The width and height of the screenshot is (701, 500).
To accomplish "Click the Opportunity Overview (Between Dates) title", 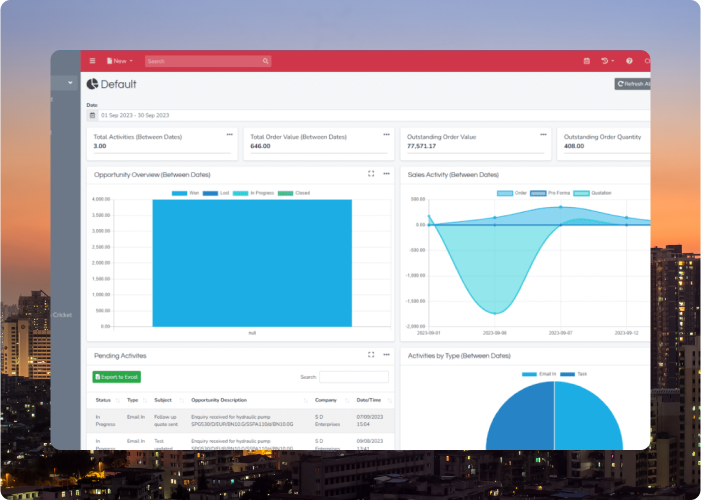I will [x=152, y=175].
